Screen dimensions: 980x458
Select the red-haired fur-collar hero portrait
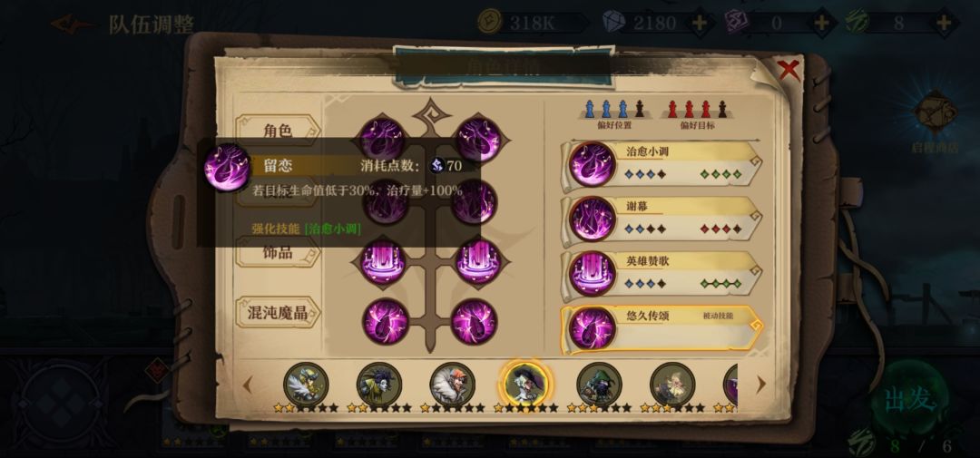(453, 385)
